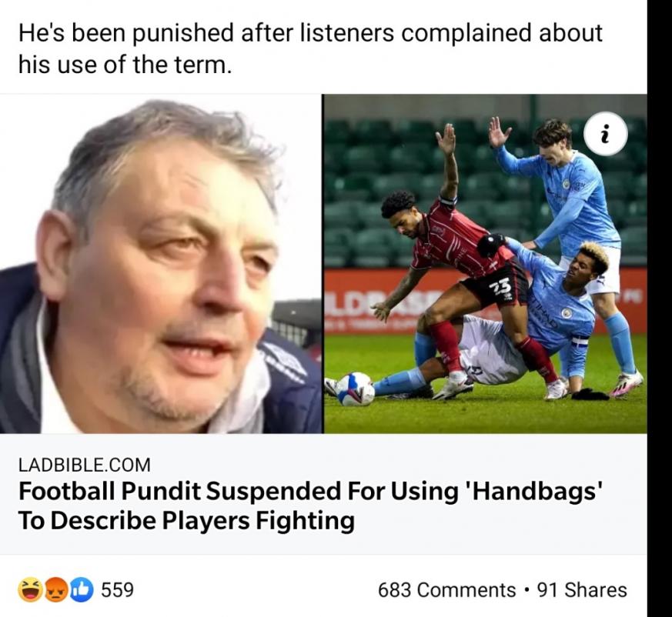Click 'his use of the term.' caption line
Viewport: 672px width, 617px height.
125,65
